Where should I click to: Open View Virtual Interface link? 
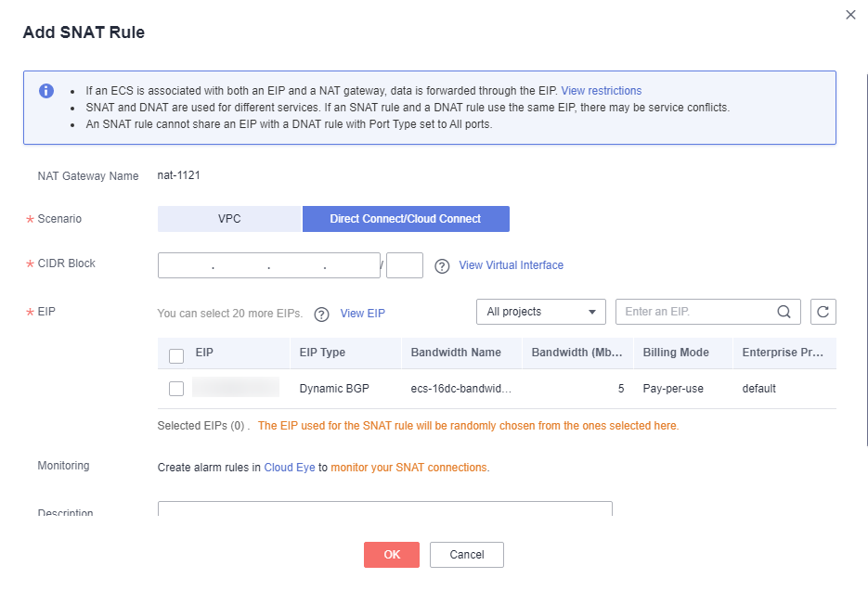point(511,265)
